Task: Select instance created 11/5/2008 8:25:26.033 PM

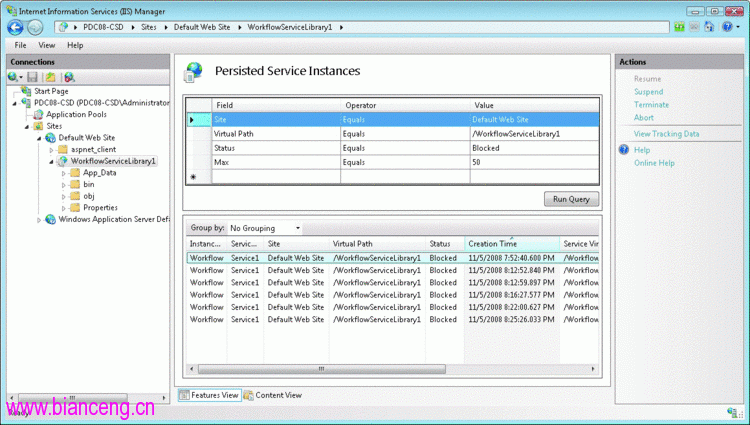Action: [392, 319]
